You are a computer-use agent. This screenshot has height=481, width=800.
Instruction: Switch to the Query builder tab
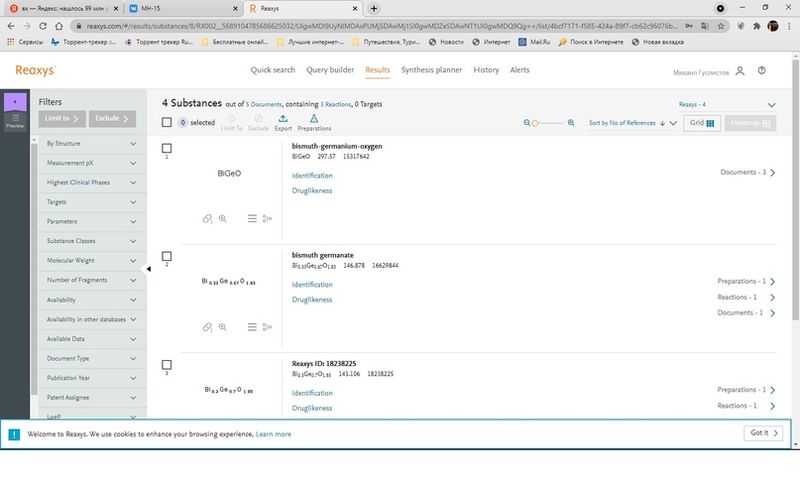(330, 70)
